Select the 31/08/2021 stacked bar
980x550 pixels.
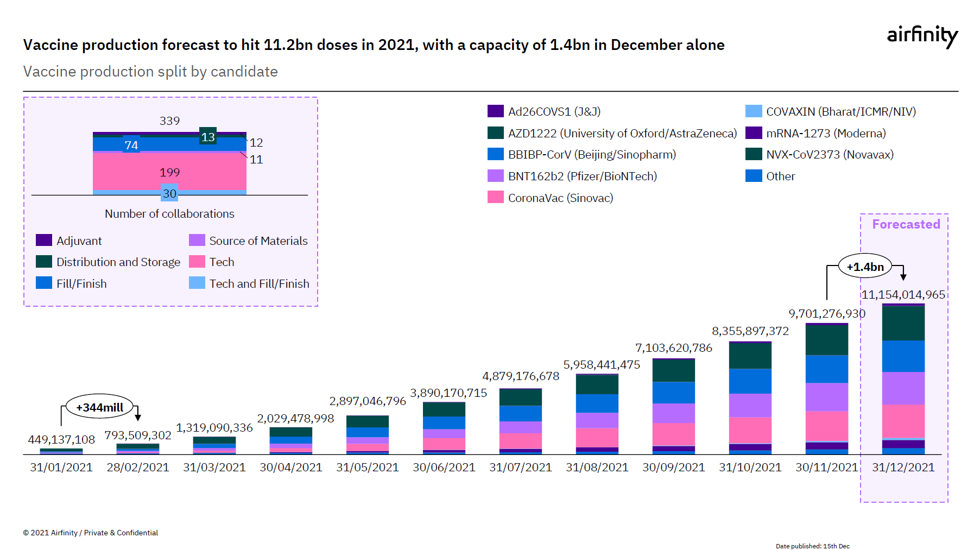pos(597,414)
